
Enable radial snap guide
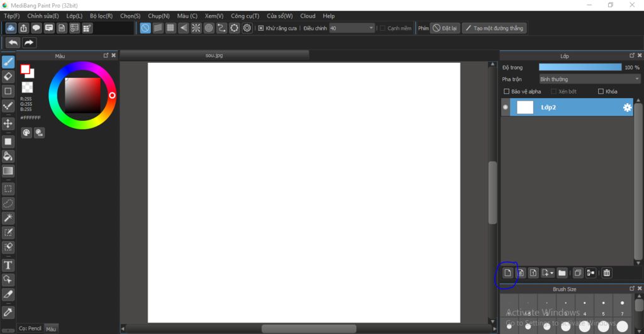(196, 28)
